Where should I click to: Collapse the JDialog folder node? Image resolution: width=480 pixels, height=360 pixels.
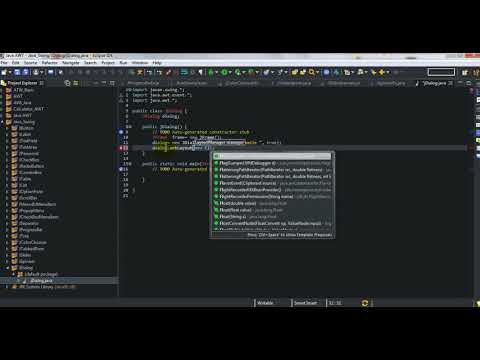[7, 268]
